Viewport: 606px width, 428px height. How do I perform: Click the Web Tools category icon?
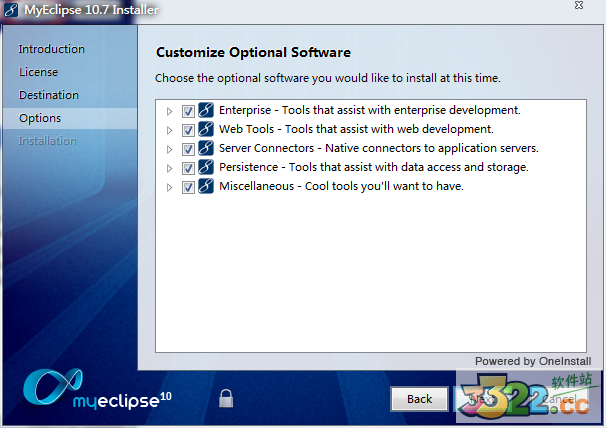(x=206, y=130)
